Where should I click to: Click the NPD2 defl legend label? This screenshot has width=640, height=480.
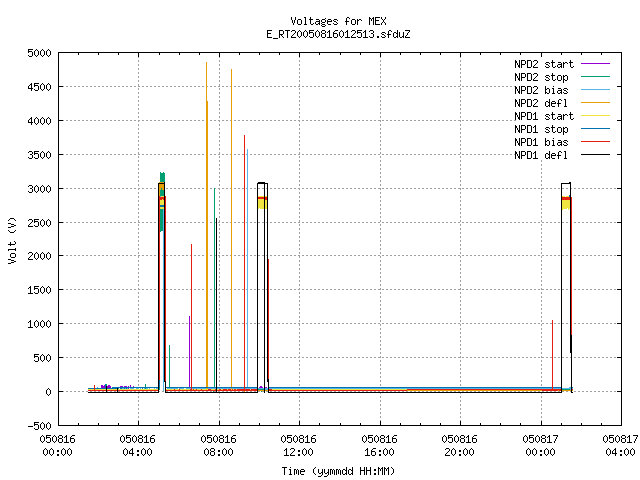click(x=541, y=103)
